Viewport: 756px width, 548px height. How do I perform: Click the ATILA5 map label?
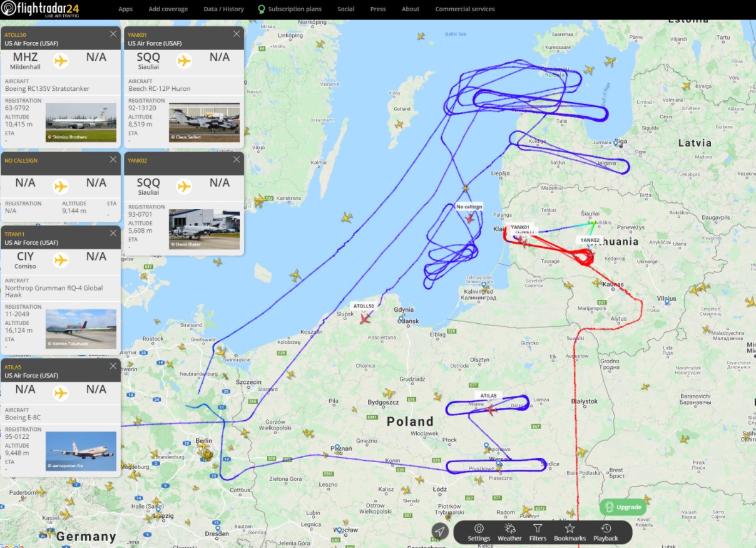tap(488, 396)
